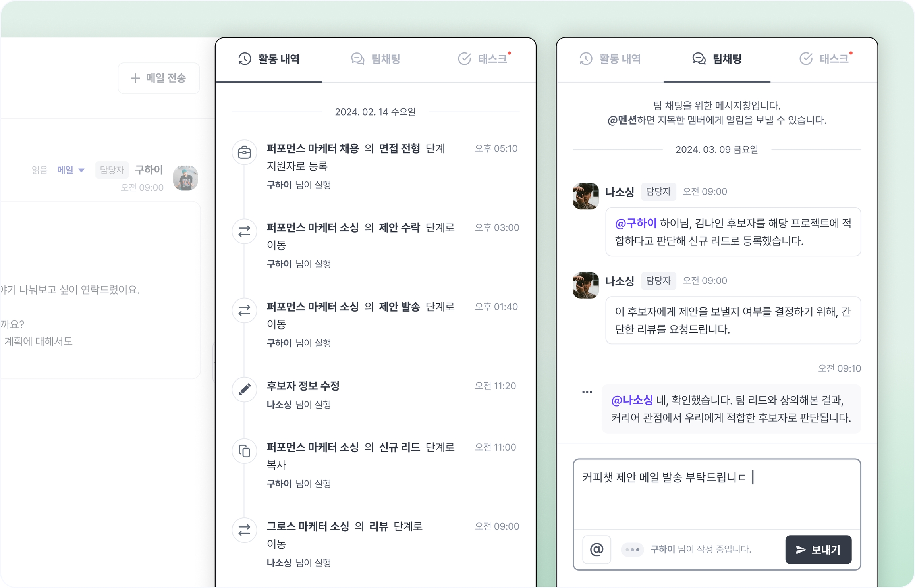Click the @구하이 mention link in chat

point(635,223)
